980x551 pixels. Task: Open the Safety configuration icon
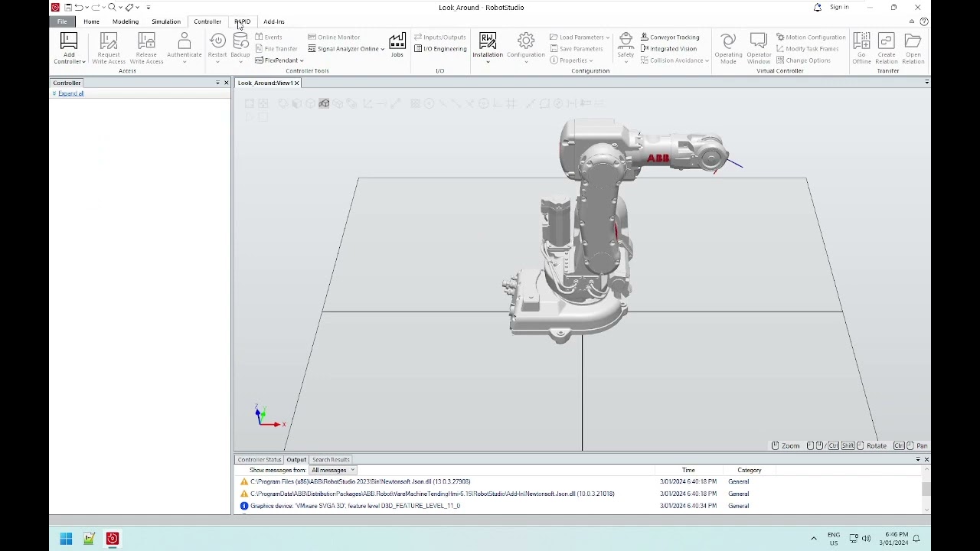[x=626, y=41]
